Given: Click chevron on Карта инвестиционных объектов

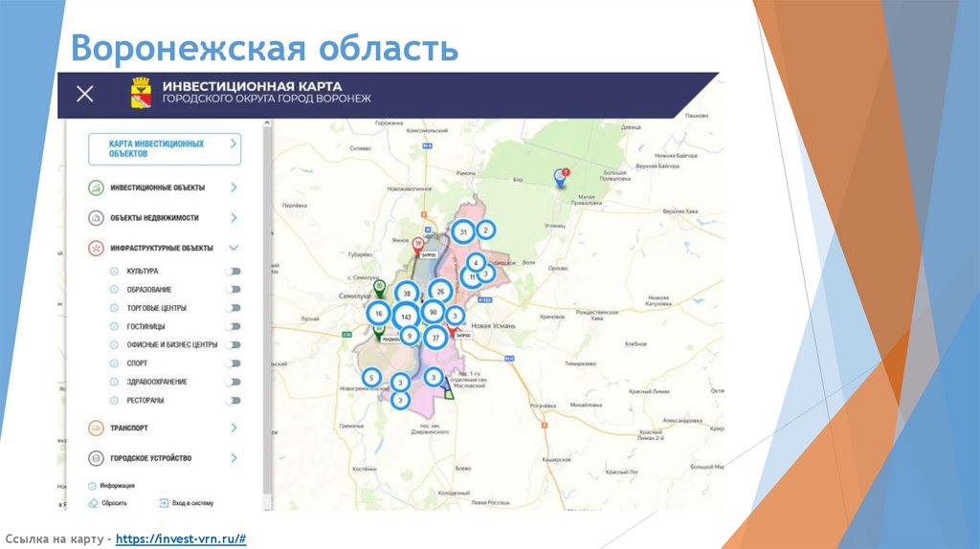Looking at the screenshot, I should (x=234, y=143).
